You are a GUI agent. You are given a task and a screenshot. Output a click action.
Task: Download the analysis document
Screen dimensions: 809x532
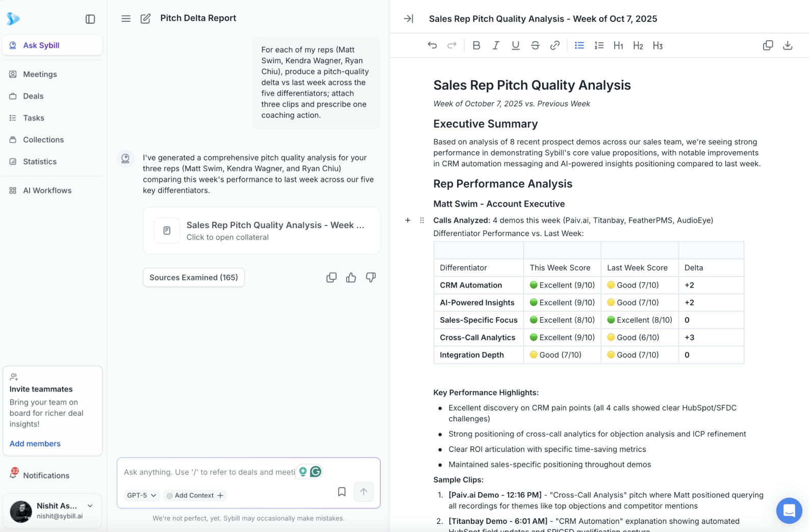(x=788, y=45)
